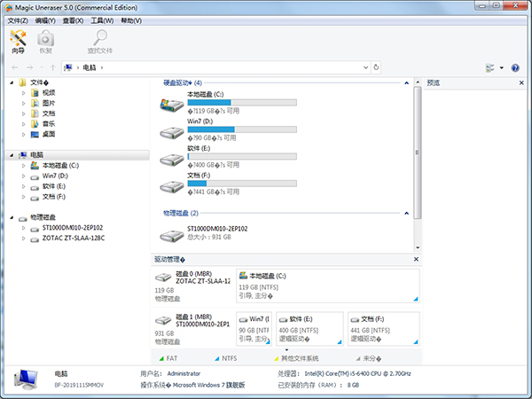Viewport: 532px width, 399px height.
Task: Click 桌面 item in the tree
Action: tap(49, 134)
